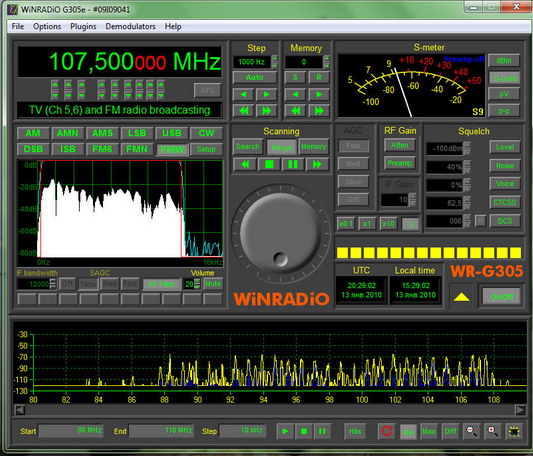This screenshot has height=456, width=533.
Task: Scan forward using Scanning double-right arrow
Action: point(317,165)
